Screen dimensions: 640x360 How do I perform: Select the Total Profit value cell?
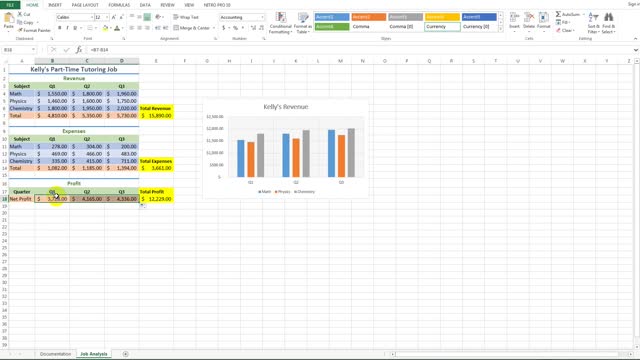(156, 199)
